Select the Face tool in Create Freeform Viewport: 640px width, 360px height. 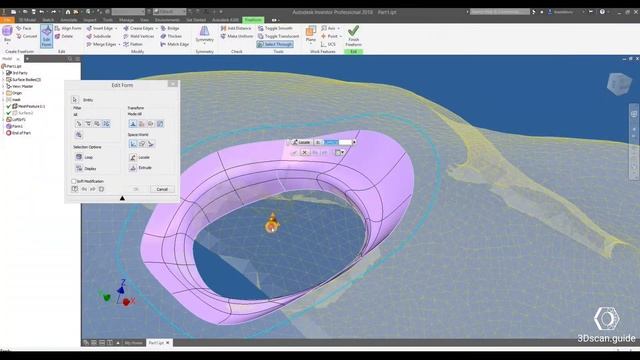click(x=24, y=28)
